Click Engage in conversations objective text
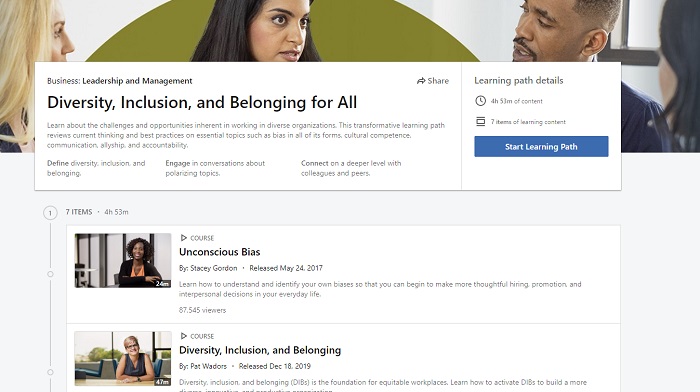The width and height of the screenshot is (700, 392). (215, 168)
